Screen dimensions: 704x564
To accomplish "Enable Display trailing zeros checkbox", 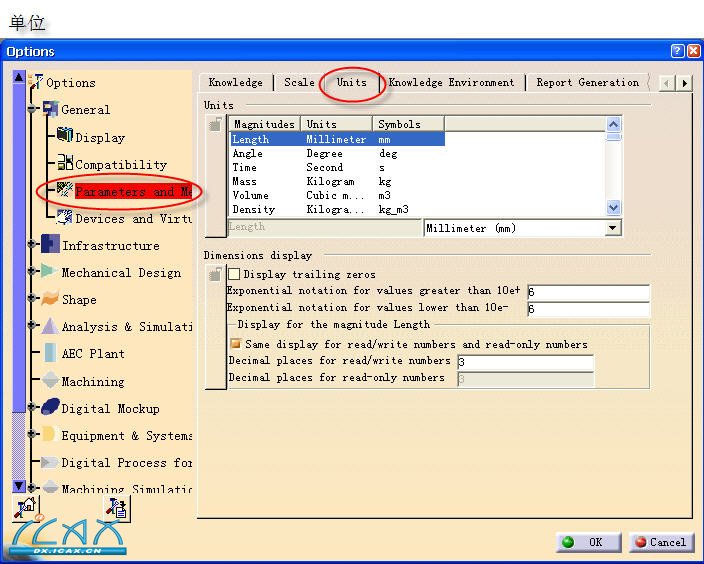I will [x=234, y=274].
